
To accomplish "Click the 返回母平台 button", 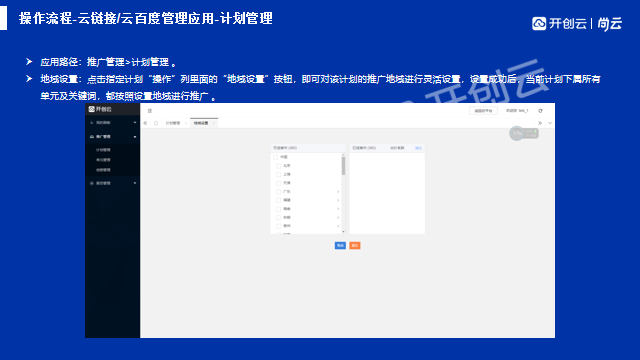I will 483,111.
